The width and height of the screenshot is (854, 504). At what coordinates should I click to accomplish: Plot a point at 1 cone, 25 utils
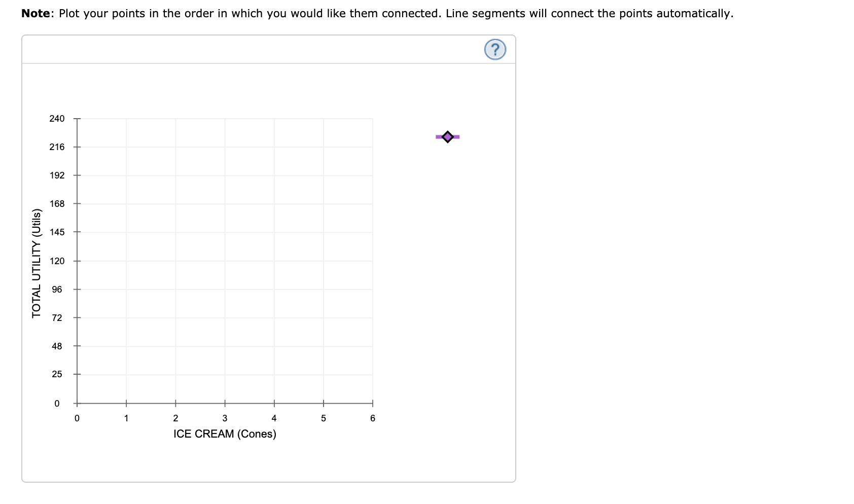[126, 374]
